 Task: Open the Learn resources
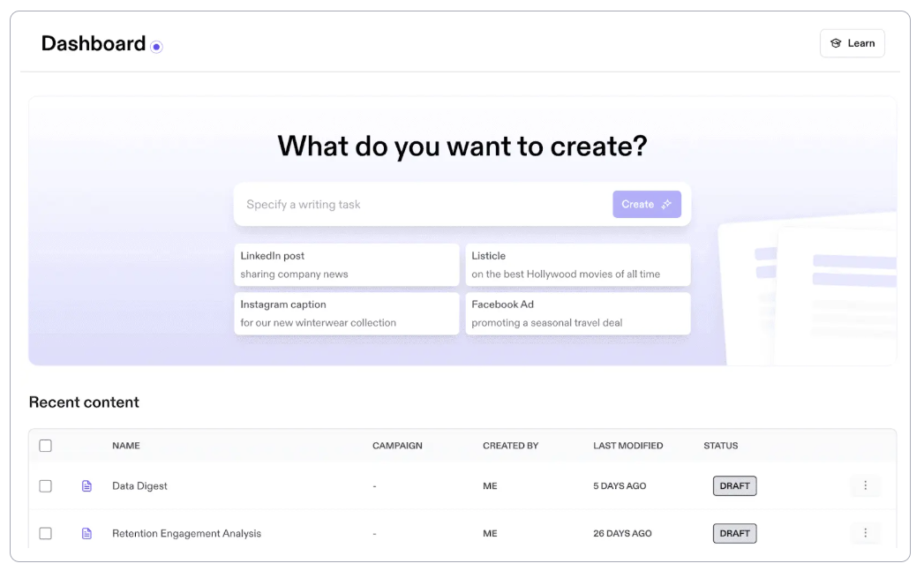(852, 42)
